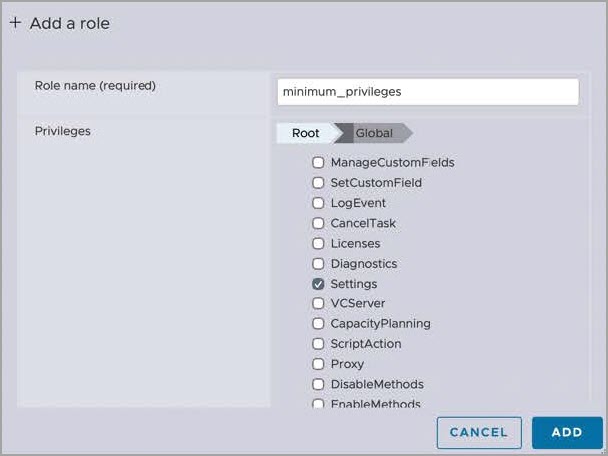This screenshot has width=608, height=456.
Task: Open the Global breadcrumb level
Action: [374, 133]
